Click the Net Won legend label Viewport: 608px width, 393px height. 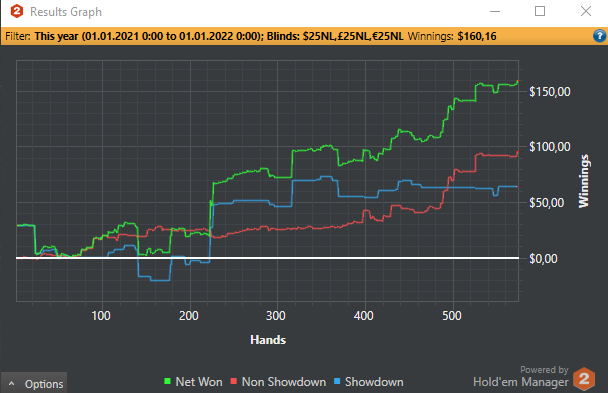[x=199, y=382]
